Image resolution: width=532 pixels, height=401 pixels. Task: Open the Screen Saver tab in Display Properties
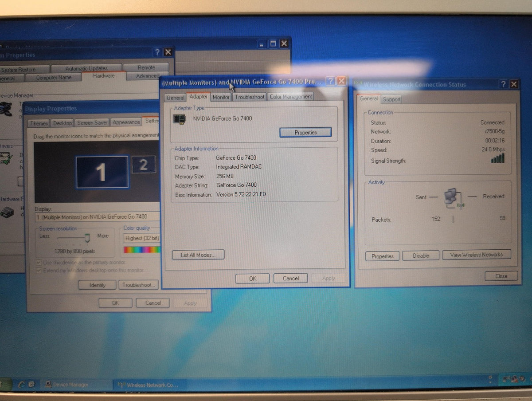92,122
